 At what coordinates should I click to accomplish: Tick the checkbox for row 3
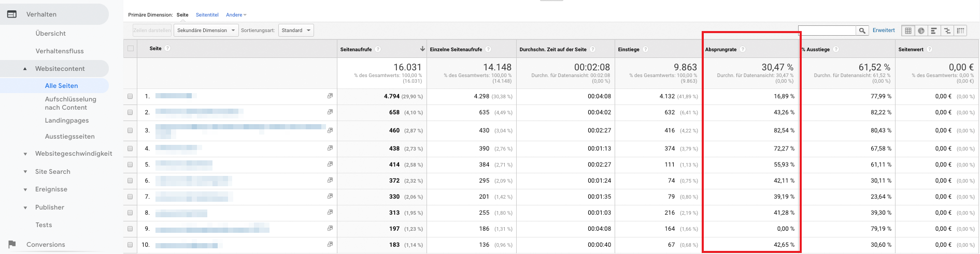pos(130,130)
